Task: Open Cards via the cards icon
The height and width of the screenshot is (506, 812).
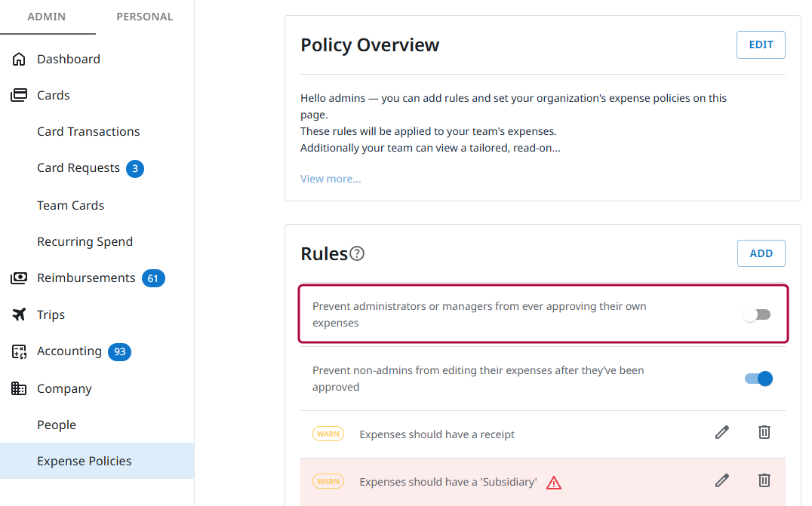Action: pos(18,94)
